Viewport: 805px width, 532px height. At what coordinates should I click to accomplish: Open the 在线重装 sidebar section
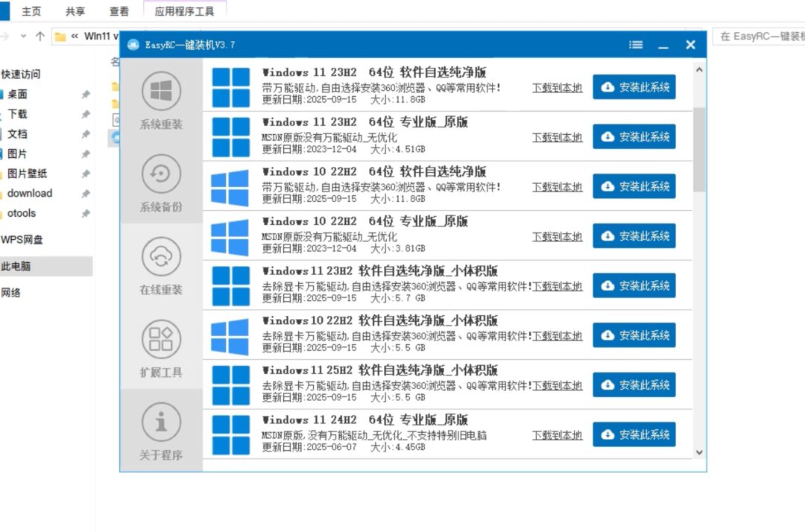pyautogui.click(x=161, y=265)
